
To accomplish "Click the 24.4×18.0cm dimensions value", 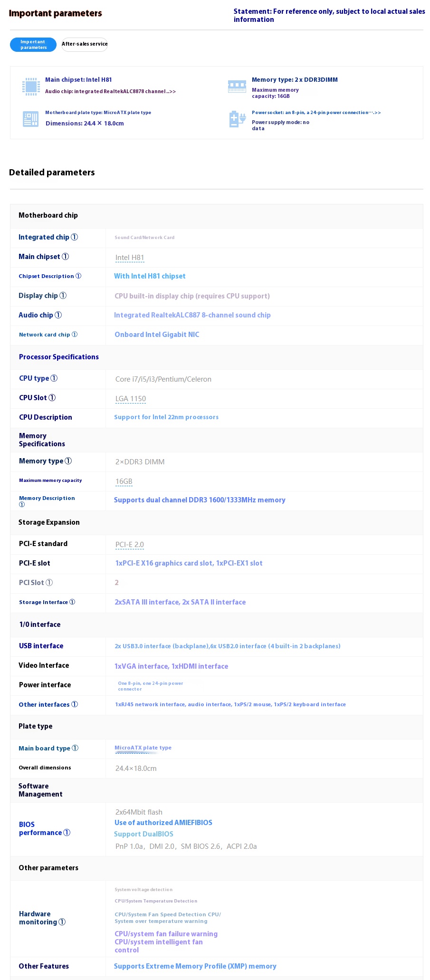I will click(136, 769).
